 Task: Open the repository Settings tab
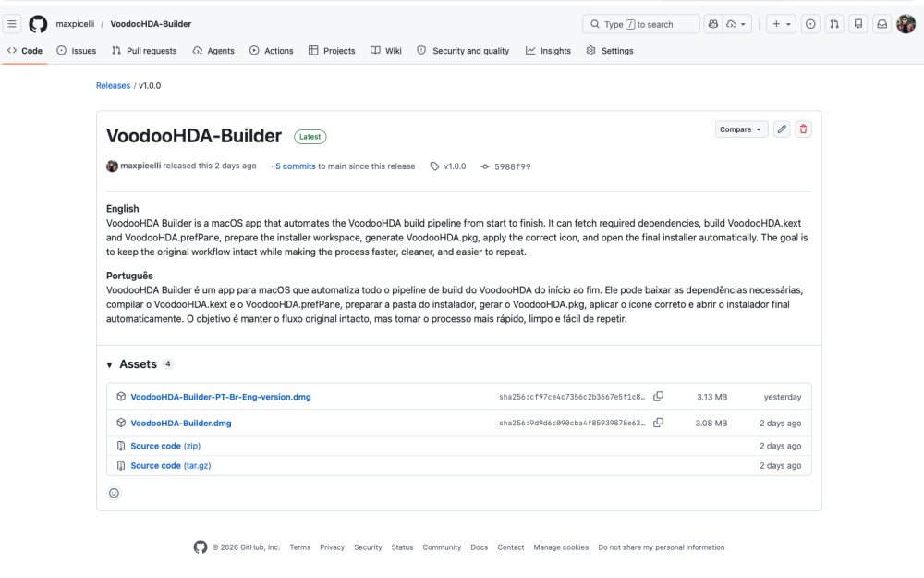[610, 51]
